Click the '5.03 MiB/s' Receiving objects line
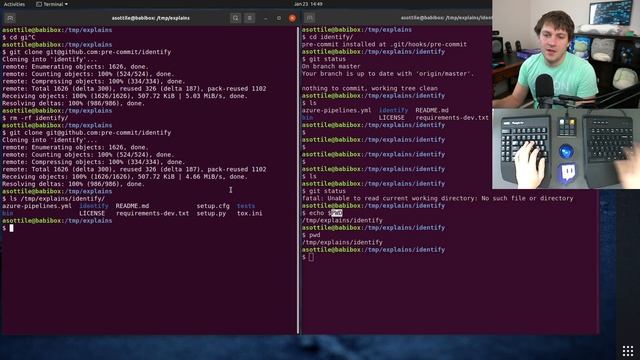 point(125,96)
